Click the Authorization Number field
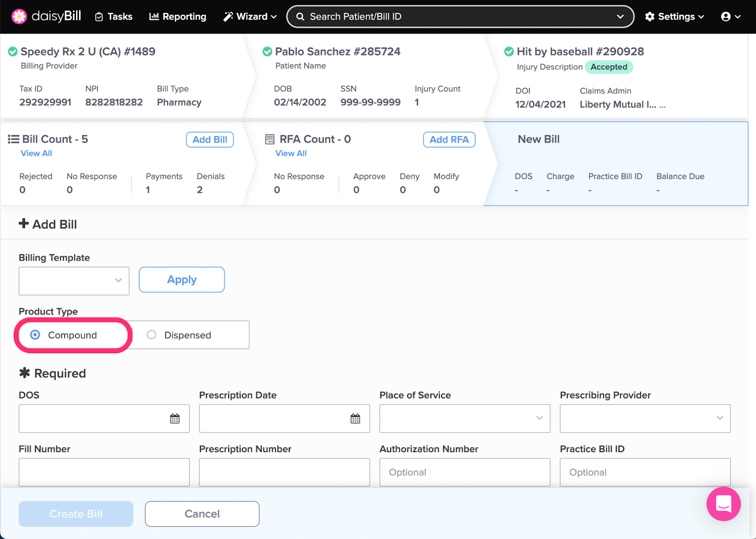The image size is (756, 539). pos(465,472)
